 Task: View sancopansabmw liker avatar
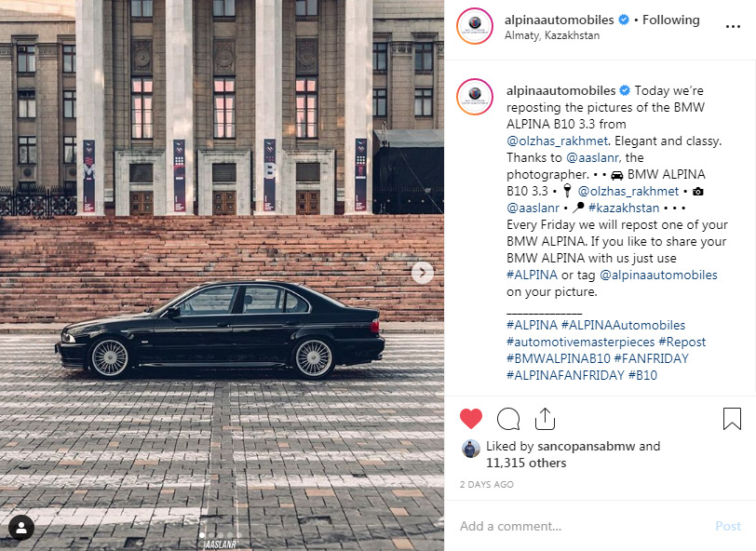pos(471,449)
